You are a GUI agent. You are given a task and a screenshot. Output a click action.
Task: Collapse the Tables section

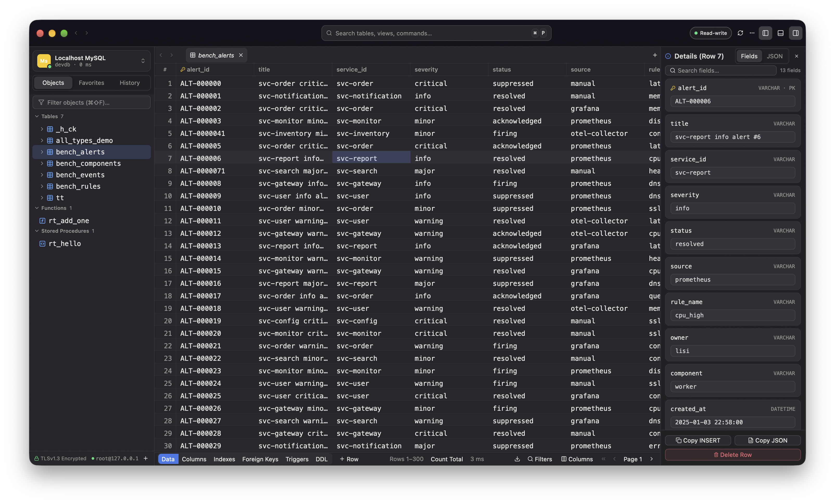[x=37, y=116]
